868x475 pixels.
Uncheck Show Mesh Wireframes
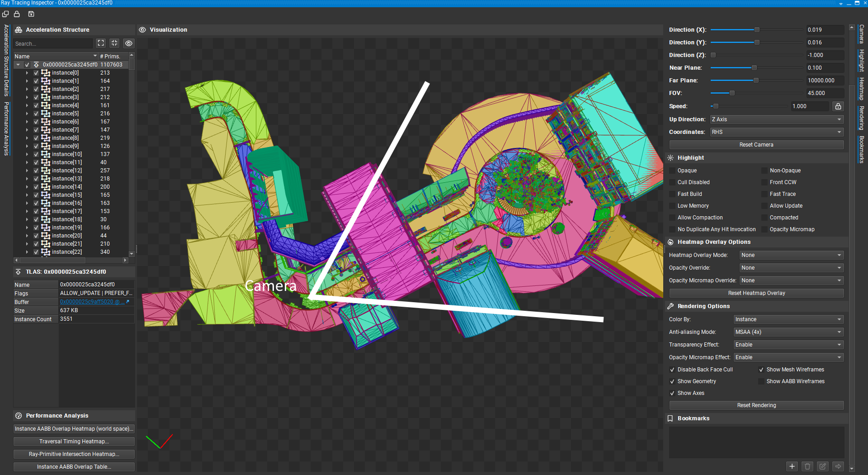[x=761, y=370]
